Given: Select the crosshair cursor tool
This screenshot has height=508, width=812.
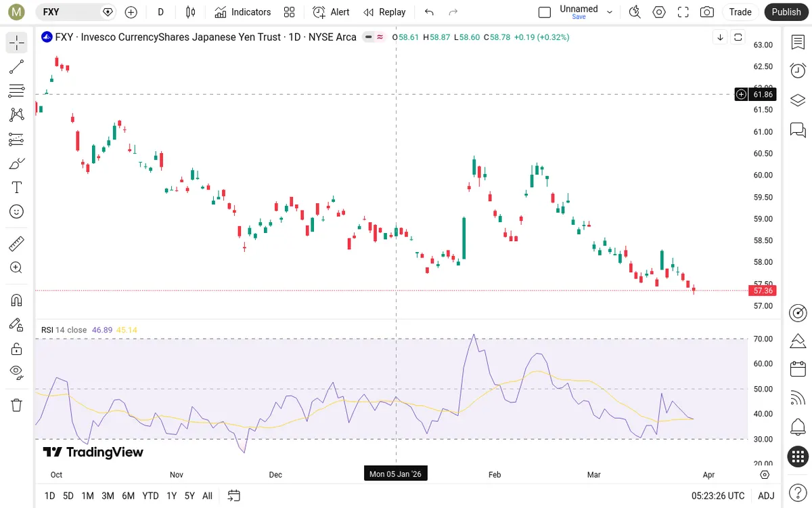Looking at the screenshot, I should [17, 43].
